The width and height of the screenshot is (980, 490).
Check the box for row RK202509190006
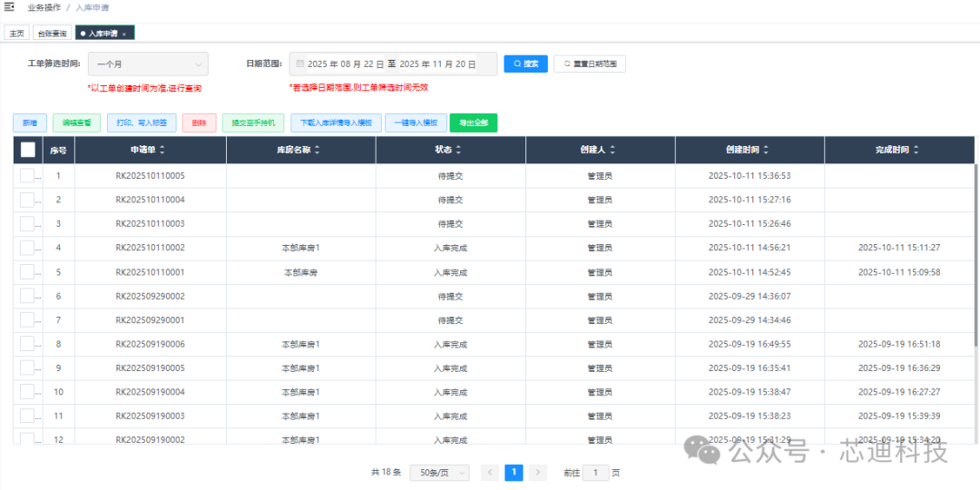(27, 344)
